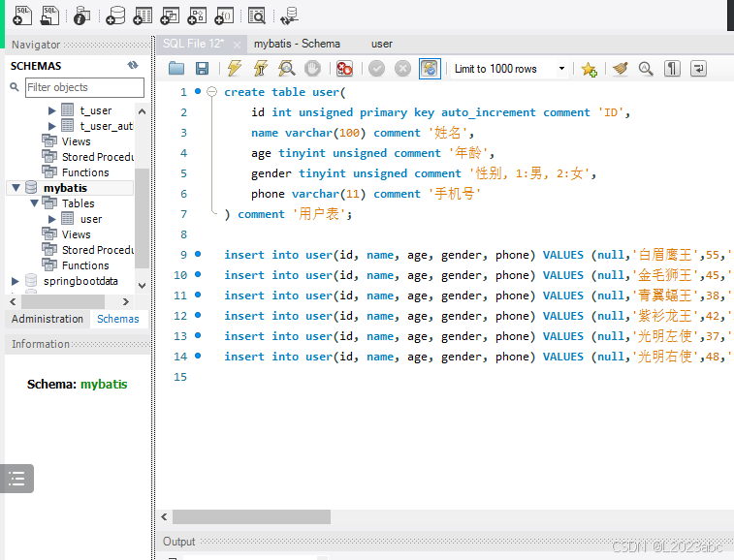734x560 pixels.
Task: Execute statement under cursor icon
Action: (x=261, y=69)
